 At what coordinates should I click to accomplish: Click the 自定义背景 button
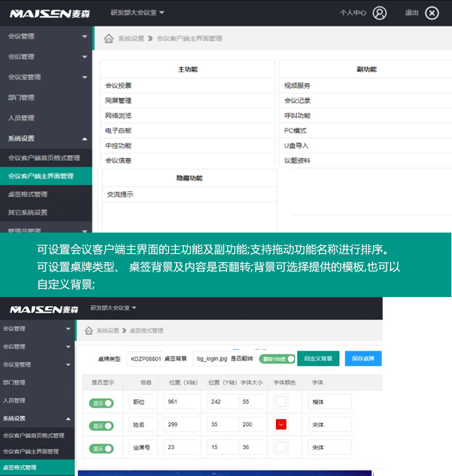318,359
